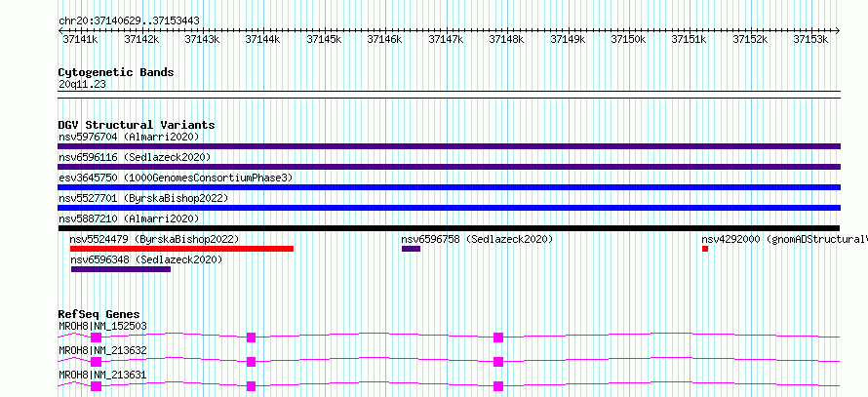Click the MROH8|NM_213632 transcript label
This screenshot has height=397, width=868.
(x=102, y=350)
